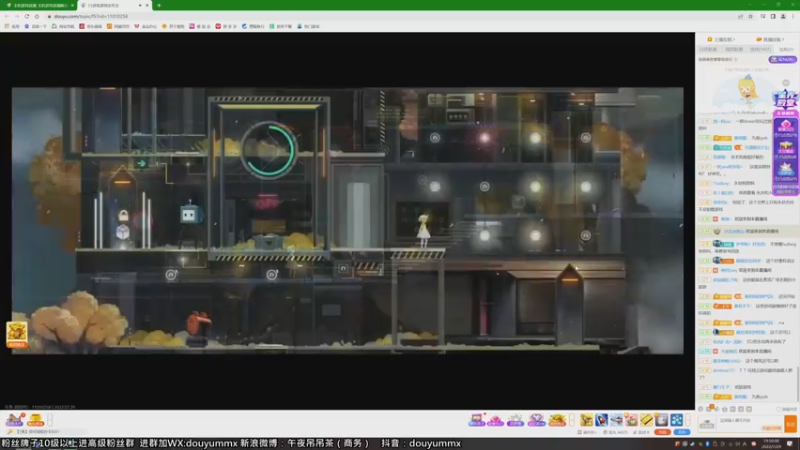Collapse the activity icon list arrow

click(572, 420)
